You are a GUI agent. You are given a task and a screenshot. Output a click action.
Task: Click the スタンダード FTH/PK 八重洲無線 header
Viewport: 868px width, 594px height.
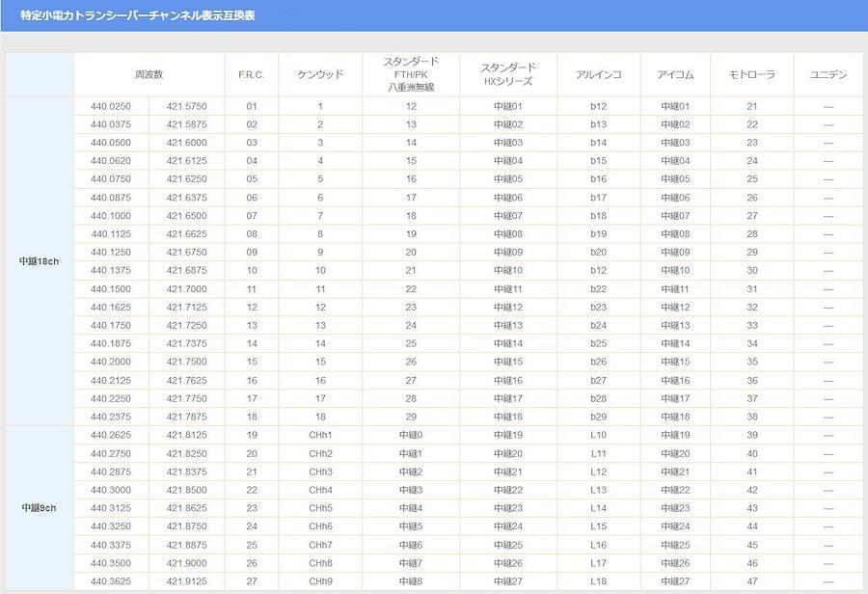pos(411,74)
